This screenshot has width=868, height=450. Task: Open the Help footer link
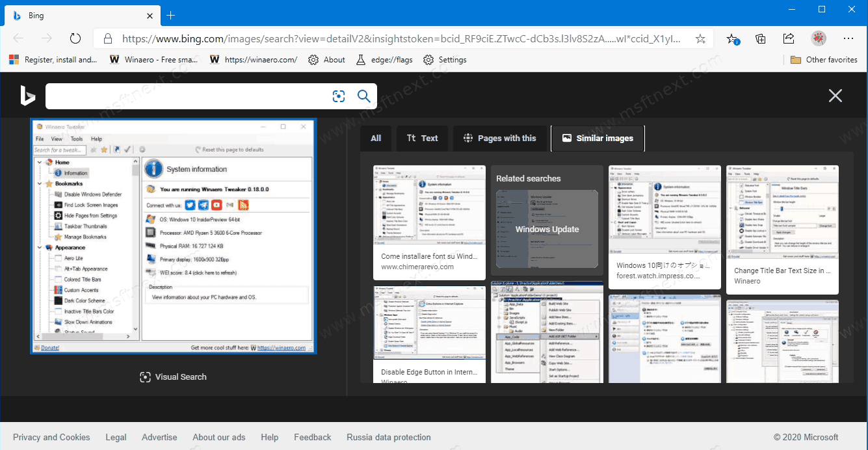[x=270, y=437]
